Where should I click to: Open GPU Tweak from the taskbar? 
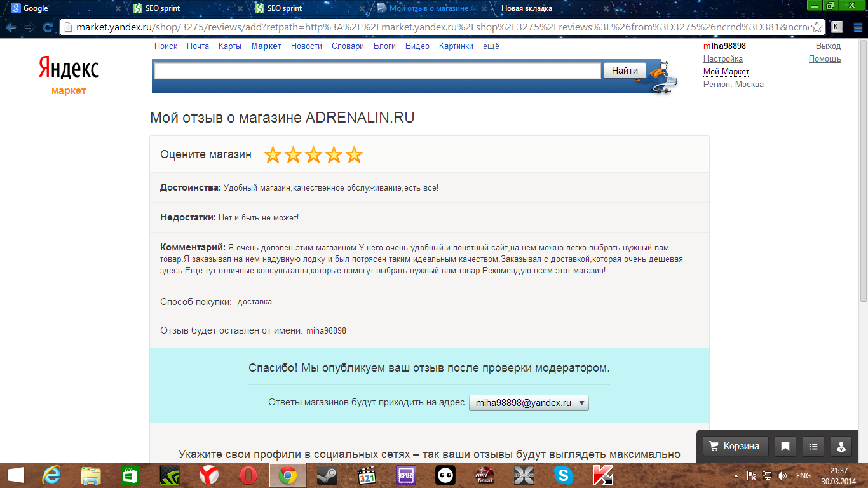coord(484,475)
